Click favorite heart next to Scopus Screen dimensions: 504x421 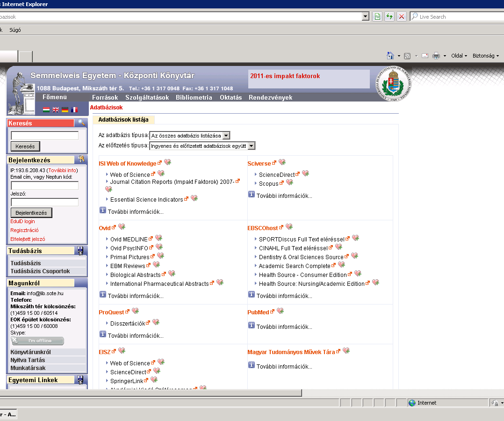(x=289, y=182)
